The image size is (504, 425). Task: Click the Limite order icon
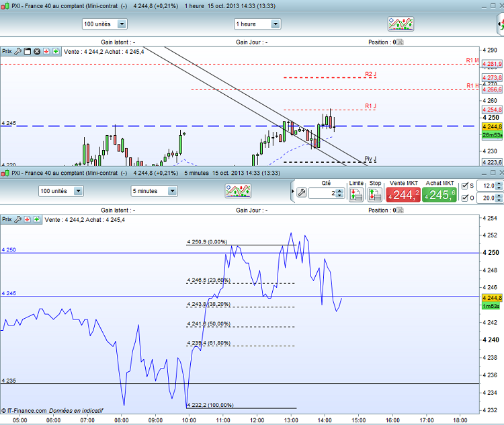coord(356,194)
